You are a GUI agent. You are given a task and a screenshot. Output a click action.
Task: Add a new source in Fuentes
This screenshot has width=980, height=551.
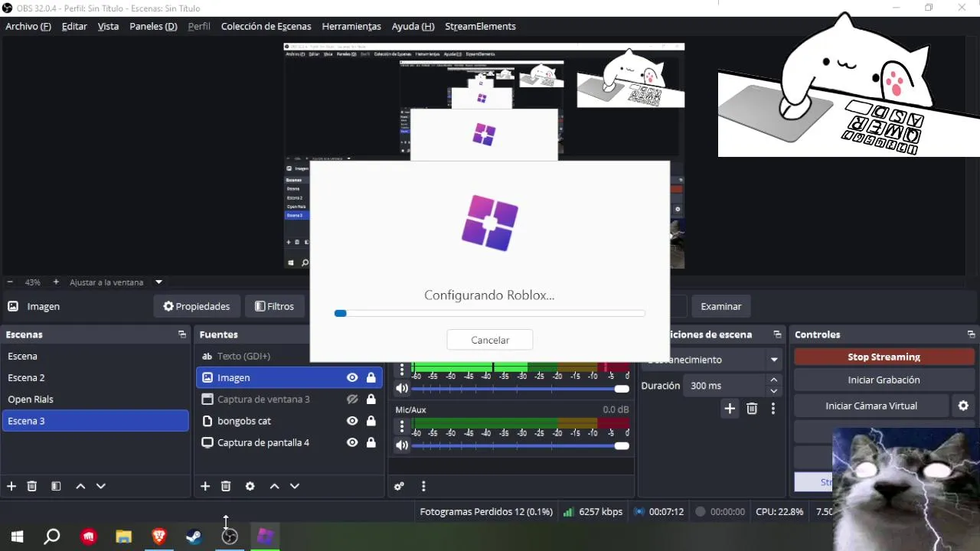(x=205, y=486)
